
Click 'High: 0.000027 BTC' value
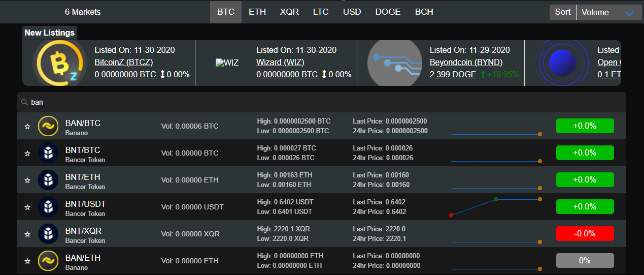[x=287, y=148]
